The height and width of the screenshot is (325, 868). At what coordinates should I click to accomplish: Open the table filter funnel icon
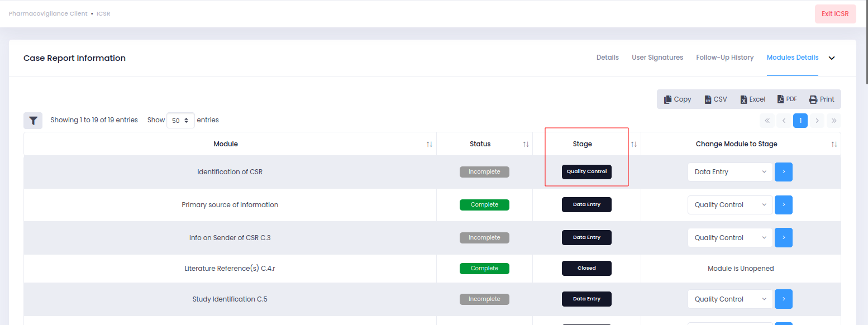(34, 120)
